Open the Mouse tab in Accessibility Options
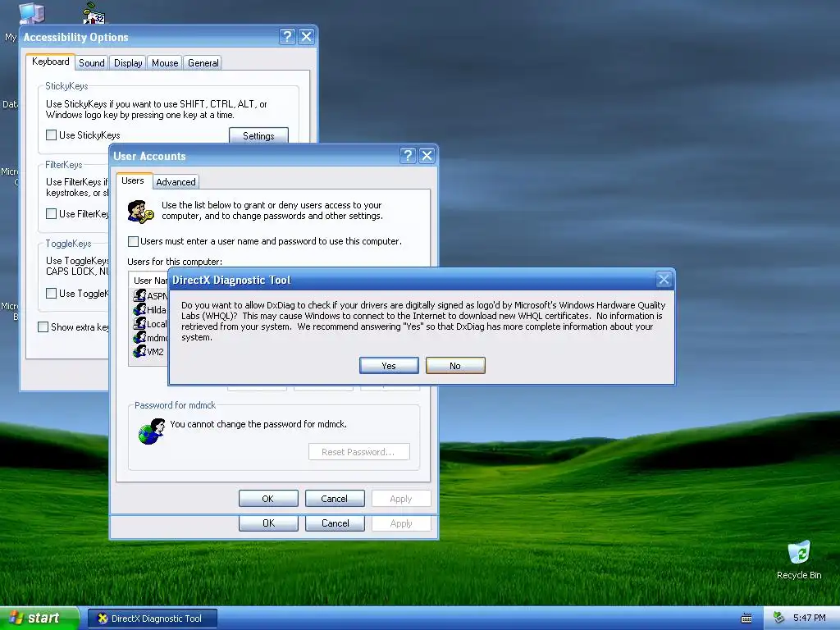 click(165, 62)
